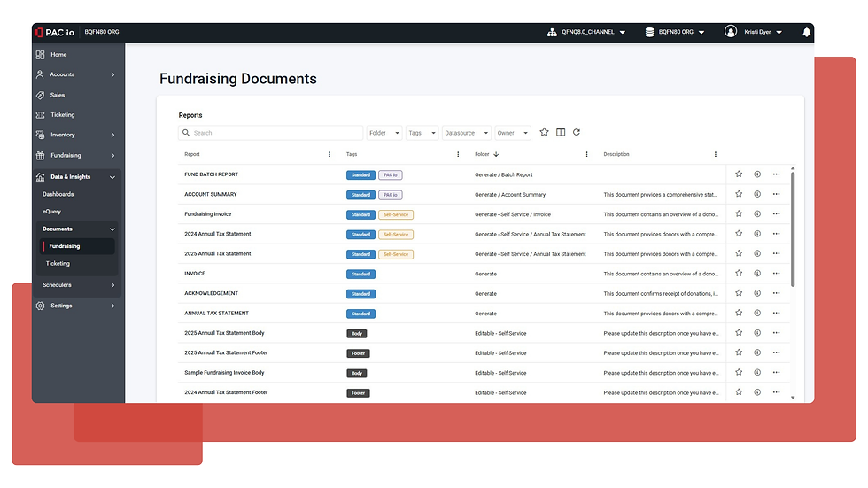The image size is (868, 488).
Task: Favorite the INVOICE report
Action: (x=739, y=274)
